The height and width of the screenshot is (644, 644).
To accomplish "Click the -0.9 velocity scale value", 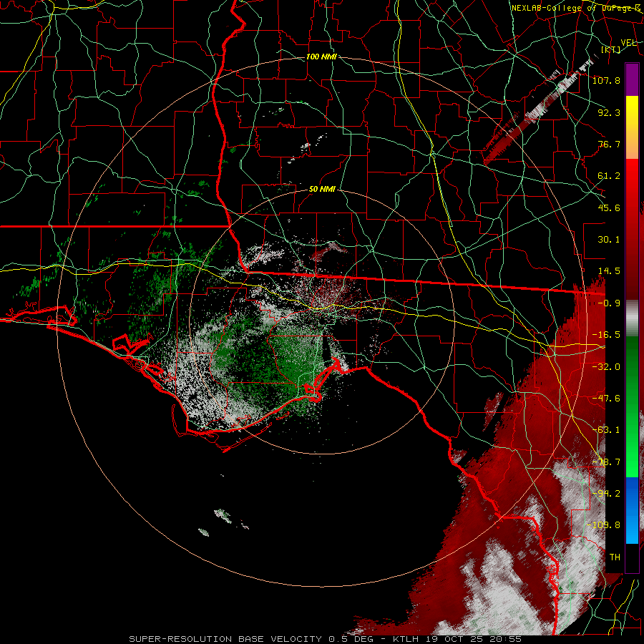I will (x=609, y=303).
